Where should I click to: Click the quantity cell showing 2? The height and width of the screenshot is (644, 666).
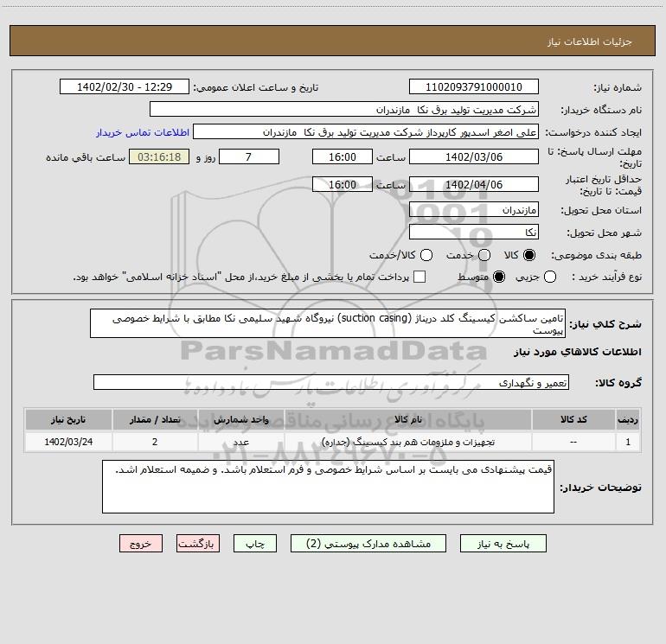(155, 442)
